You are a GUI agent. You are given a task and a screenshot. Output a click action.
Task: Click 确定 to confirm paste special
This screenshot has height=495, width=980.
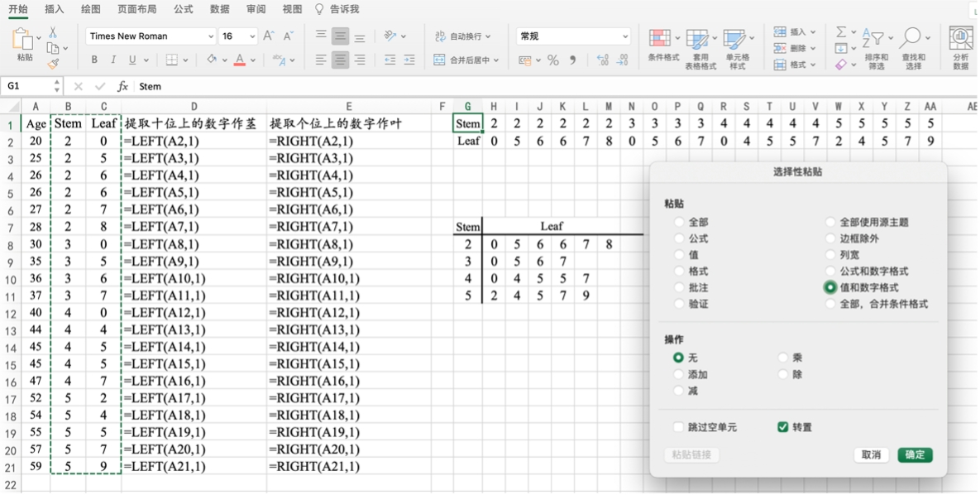coord(915,455)
